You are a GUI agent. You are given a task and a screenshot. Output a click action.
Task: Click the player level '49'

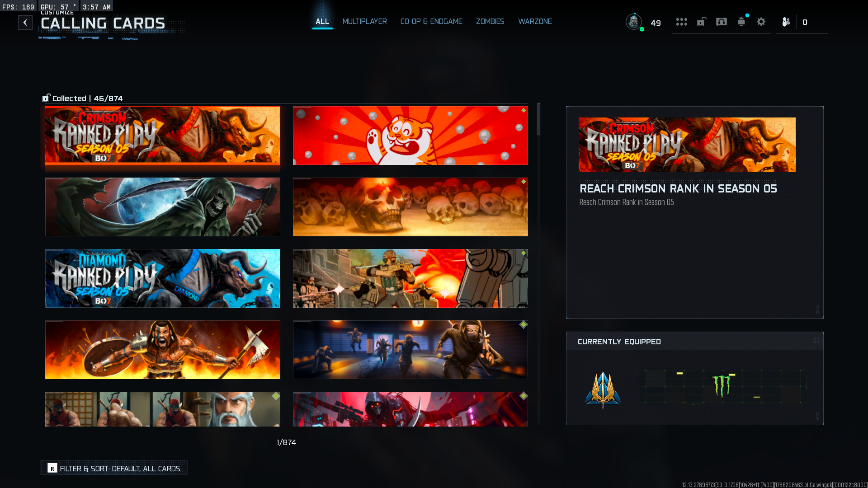tap(656, 23)
